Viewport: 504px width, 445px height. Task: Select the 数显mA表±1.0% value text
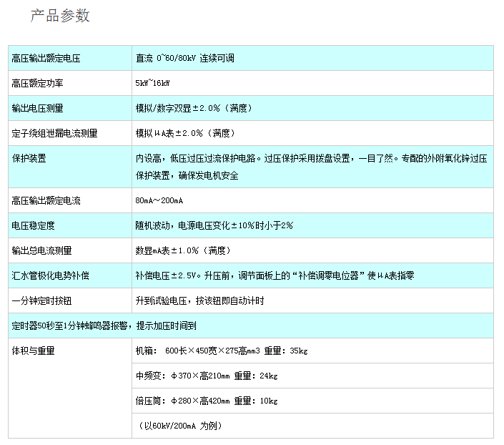(182, 250)
